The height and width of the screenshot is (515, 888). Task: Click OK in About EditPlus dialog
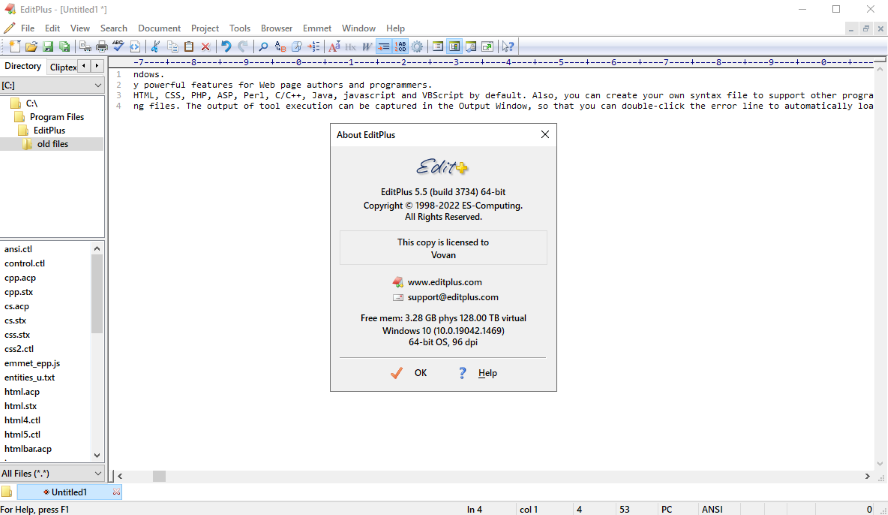(x=409, y=373)
